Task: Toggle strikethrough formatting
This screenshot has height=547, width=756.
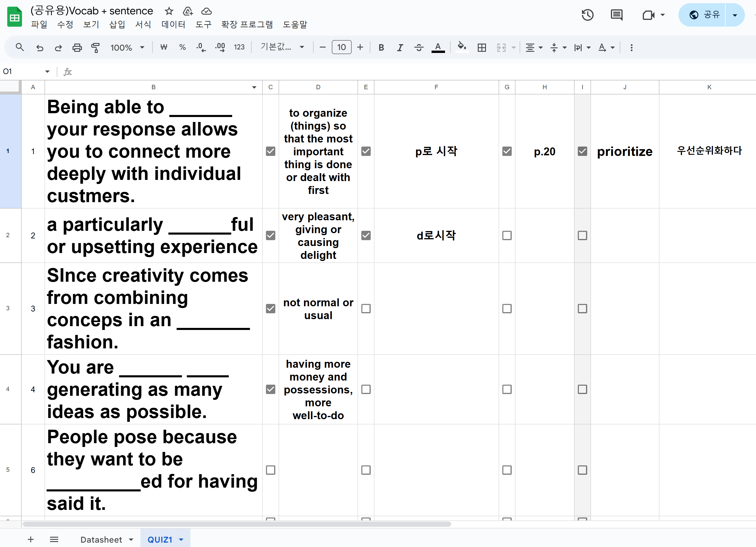Action: point(419,48)
